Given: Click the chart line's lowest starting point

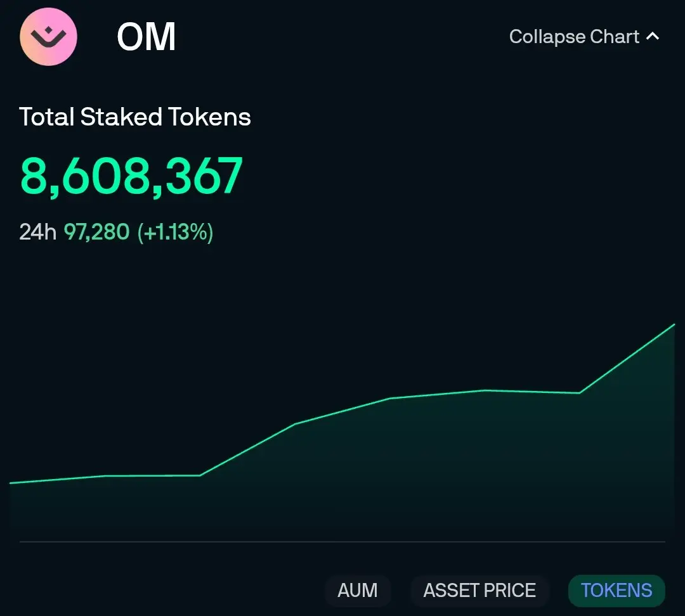Looking at the screenshot, I should tap(11, 483).
